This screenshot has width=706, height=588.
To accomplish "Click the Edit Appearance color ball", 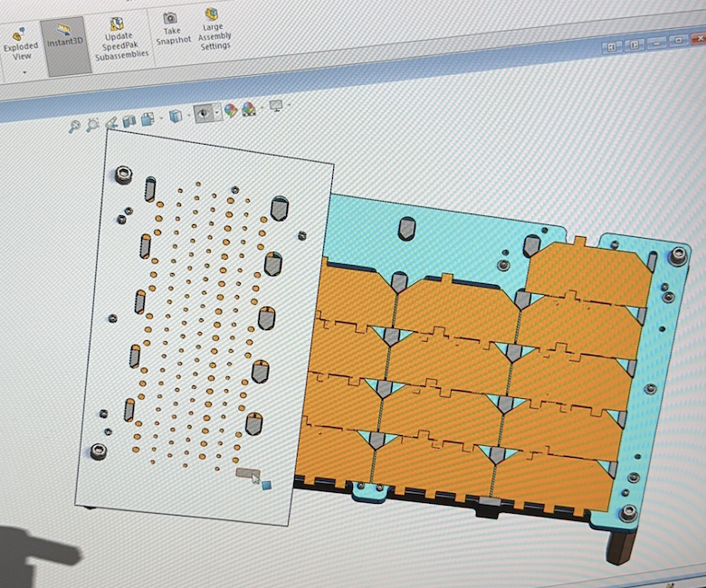I will pyautogui.click(x=231, y=110).
